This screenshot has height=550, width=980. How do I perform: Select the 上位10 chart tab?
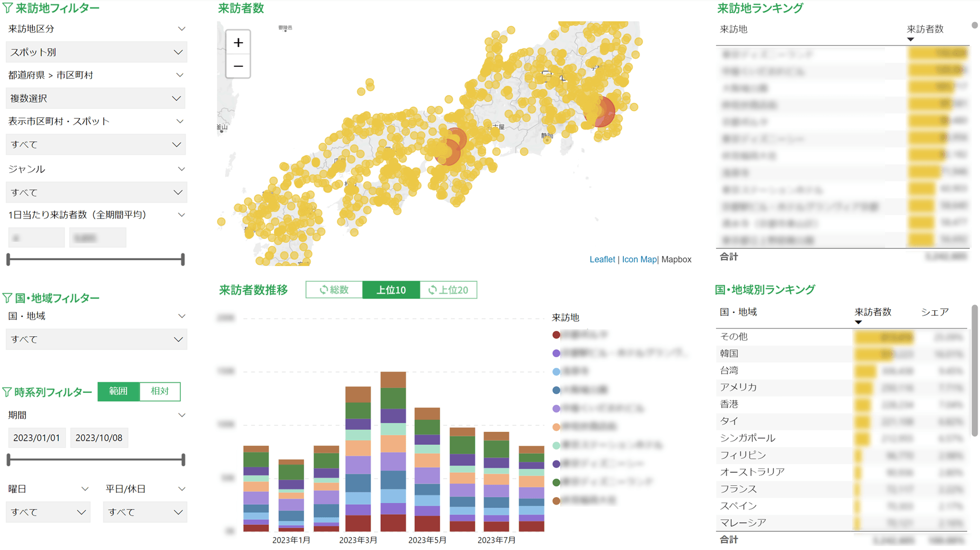tap(391, 290)
